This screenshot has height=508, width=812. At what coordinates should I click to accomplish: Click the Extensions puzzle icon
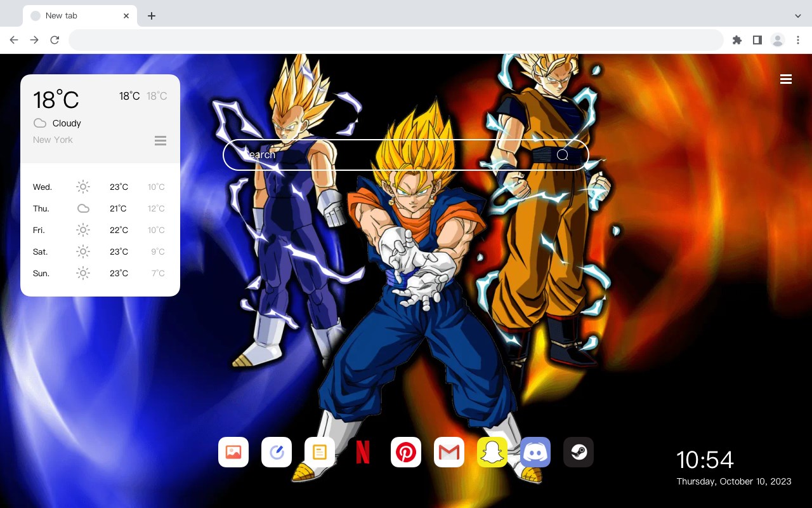click(x=737, y=40)
